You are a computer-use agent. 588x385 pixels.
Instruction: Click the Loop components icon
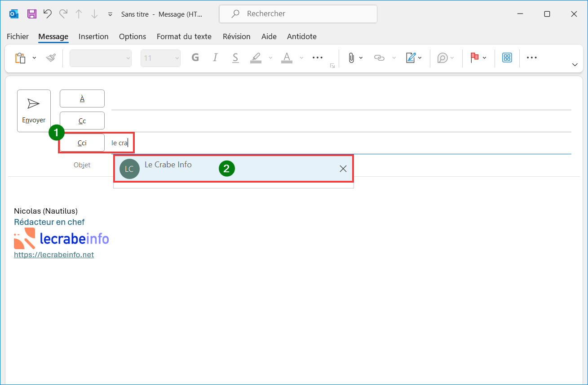(x=442, y=58)
